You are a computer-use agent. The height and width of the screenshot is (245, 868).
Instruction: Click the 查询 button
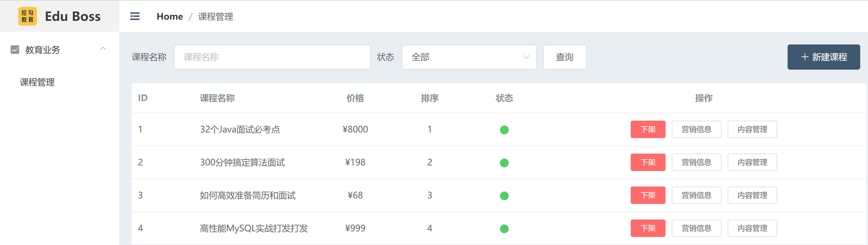[565, 57]
